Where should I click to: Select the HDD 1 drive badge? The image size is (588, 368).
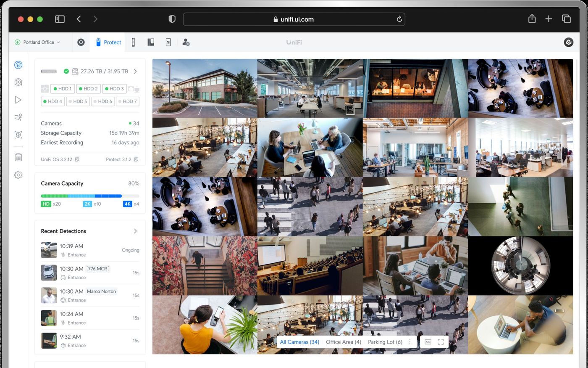pos(63,89)
